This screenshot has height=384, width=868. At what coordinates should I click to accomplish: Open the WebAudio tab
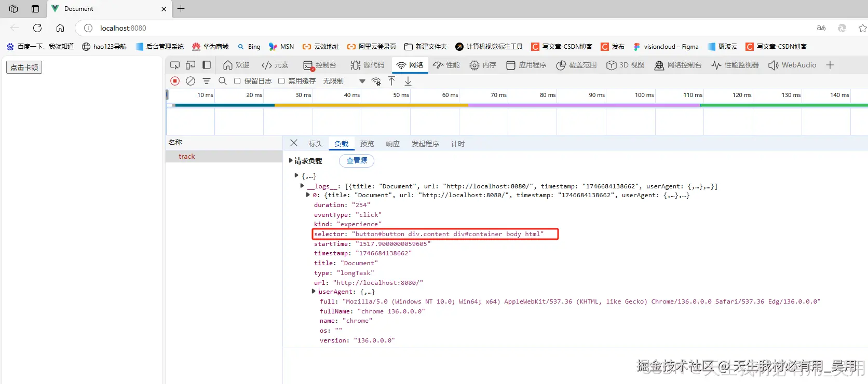[x=792, y=65]
